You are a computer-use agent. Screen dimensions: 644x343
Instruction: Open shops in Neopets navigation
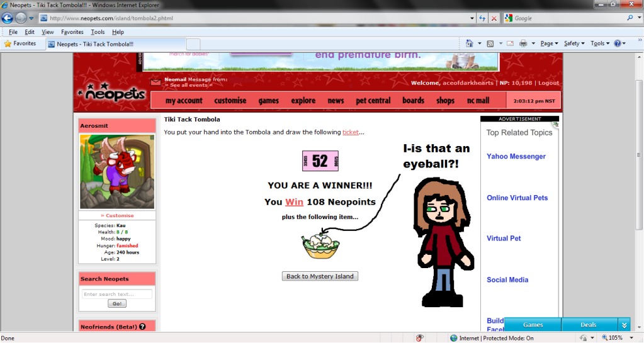click(445, 101)
